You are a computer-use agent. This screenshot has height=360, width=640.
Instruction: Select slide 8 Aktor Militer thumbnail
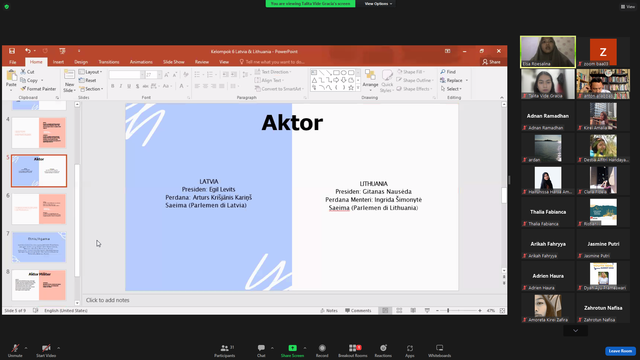tap(39, 285)
